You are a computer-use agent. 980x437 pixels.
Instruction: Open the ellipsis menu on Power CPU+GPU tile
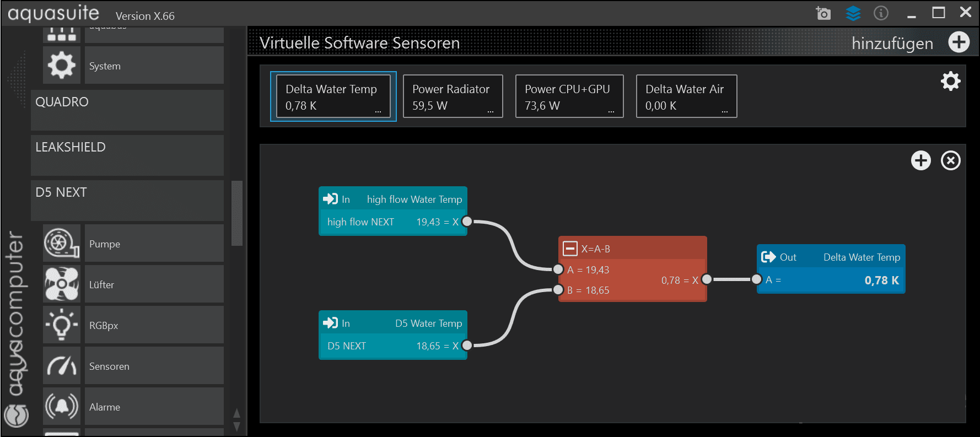[x=611, y=111]
